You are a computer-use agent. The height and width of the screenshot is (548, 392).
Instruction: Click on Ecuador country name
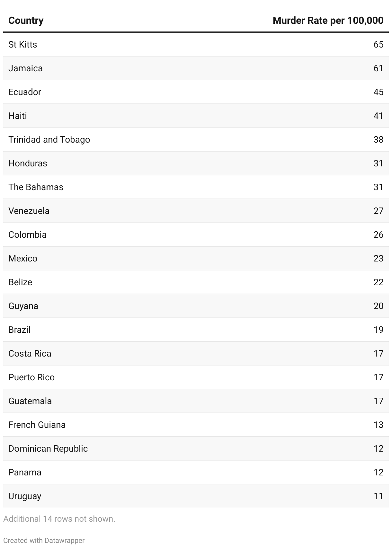[25, 92]
